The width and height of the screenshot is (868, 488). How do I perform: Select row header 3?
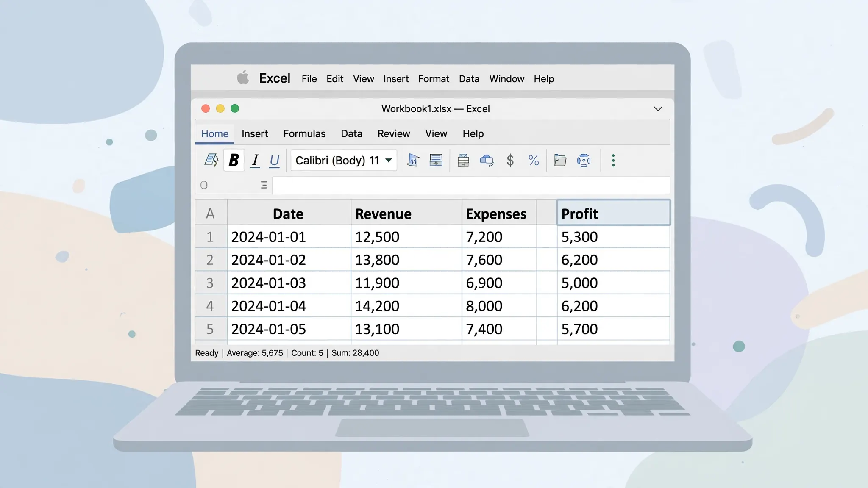211,283
